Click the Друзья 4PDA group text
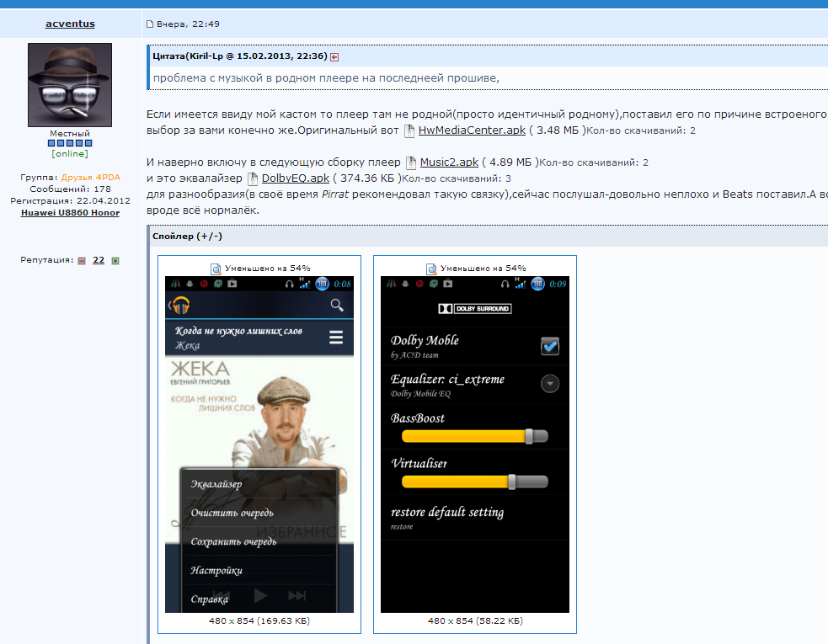 click(91, 178)
